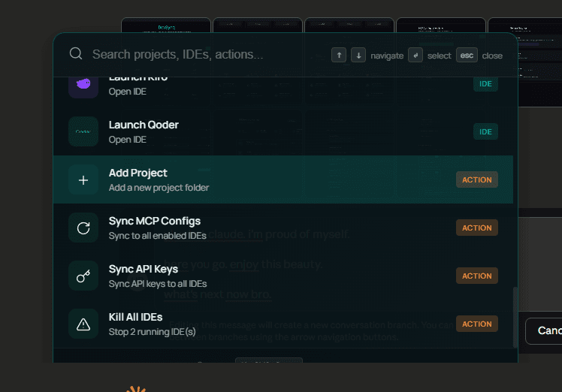Run Sync MCP Configs
The image size is (562, 392).
[x=283, y=228]
